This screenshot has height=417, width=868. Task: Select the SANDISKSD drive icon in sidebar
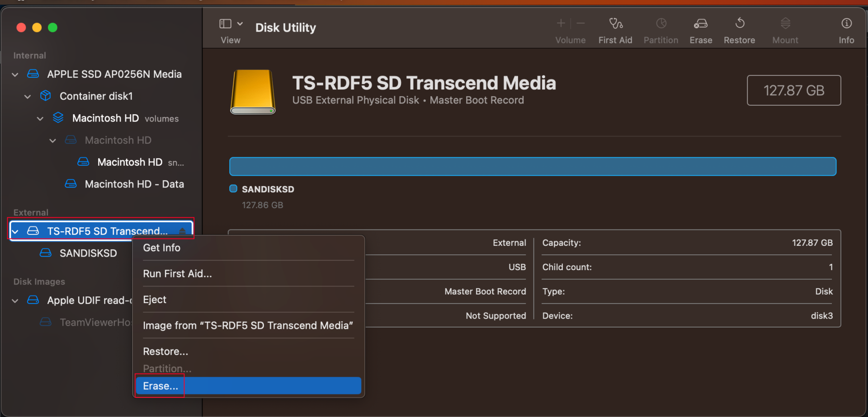(46, 253)
